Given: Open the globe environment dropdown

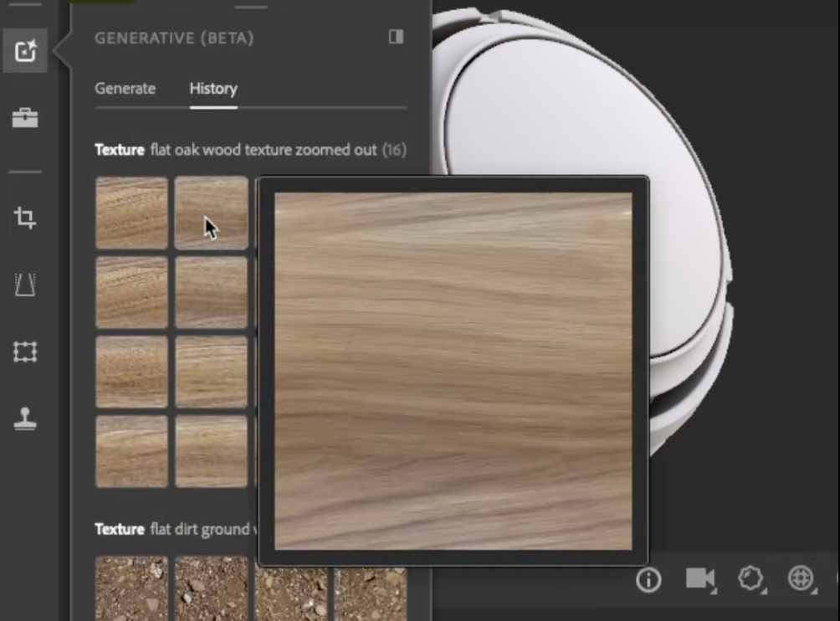Looking at the screenshot, I should tap(801, 579).
